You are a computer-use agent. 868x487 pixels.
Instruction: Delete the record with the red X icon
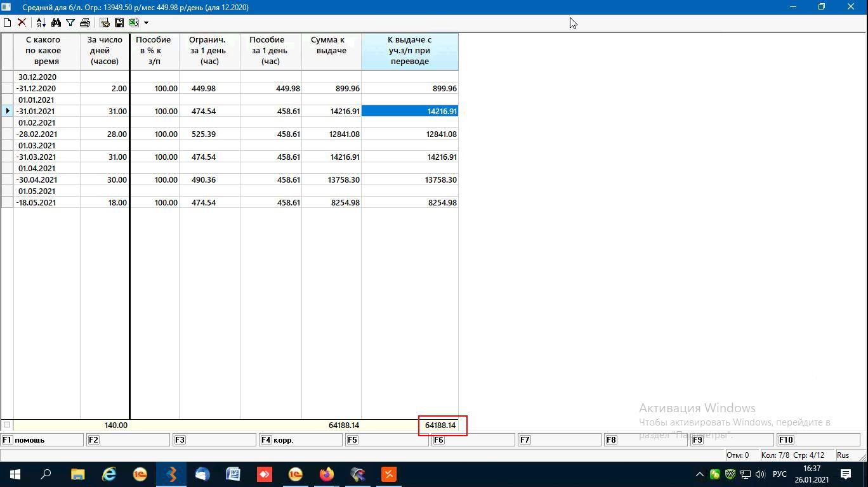tap(22, 22)
